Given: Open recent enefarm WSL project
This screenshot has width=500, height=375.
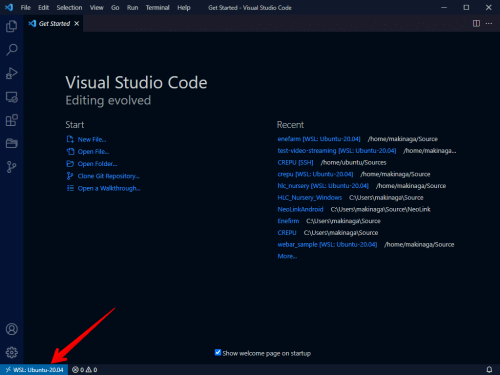Looking at the screenshot, I should [319, 139].
